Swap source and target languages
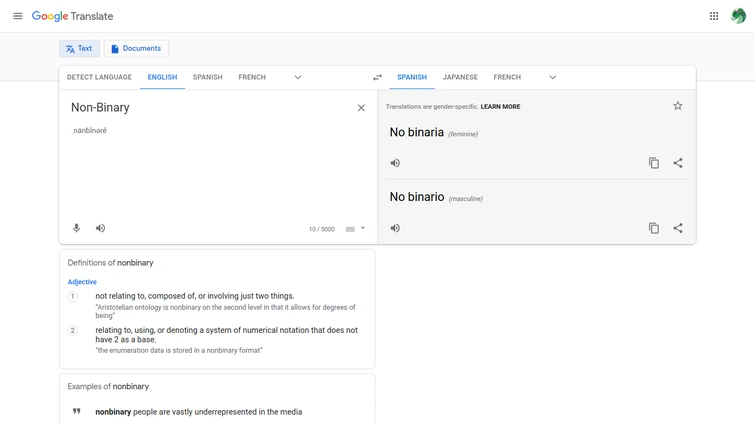The image size is (755, 424). (x=378, y=77)
